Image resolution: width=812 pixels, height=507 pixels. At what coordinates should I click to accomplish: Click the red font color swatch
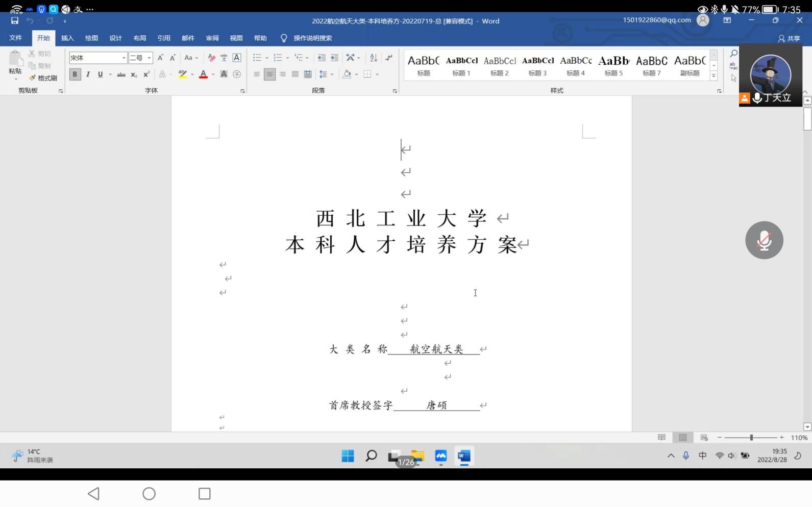[203, 74]
